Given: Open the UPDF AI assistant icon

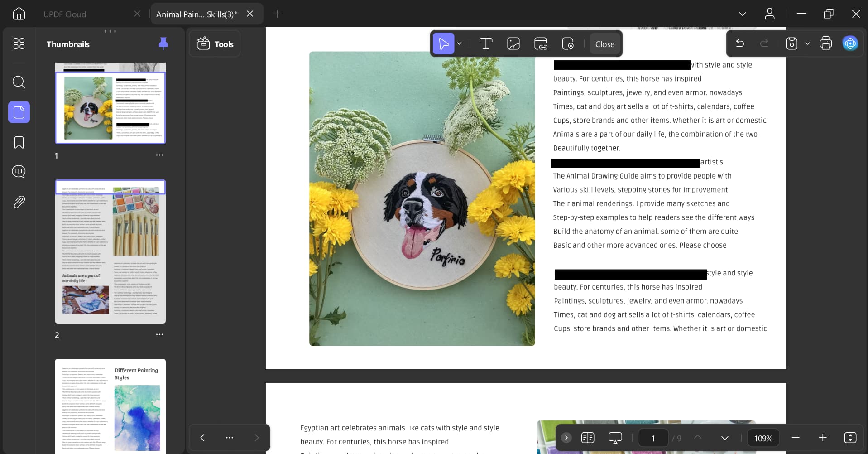Looking at the screenshot, I should [x=850, y=43].
